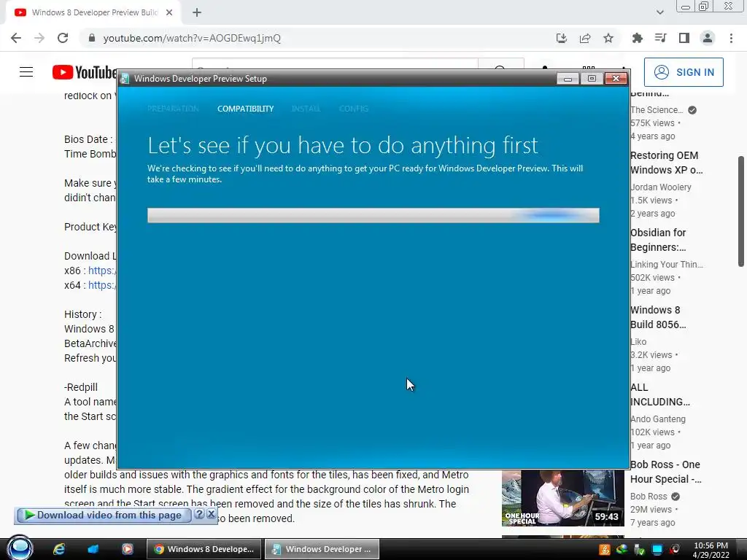Minimize the Windows Developer Preview Setup window
The width and height of the screenshot is (747, 560).
(568, 79)
